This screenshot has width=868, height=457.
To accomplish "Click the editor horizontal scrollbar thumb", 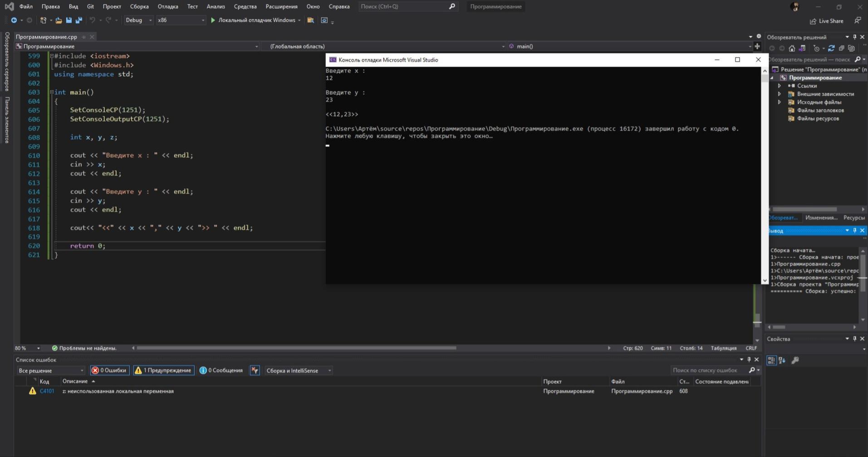I will [296, 348].
